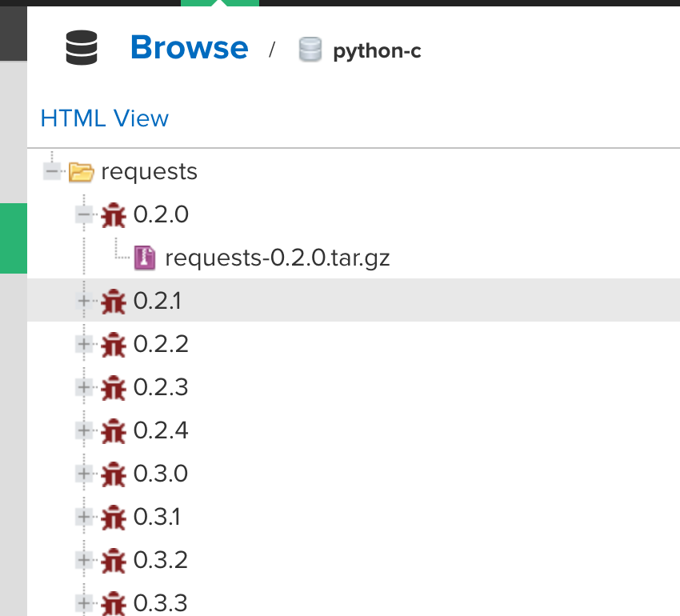Click the bug icon for version 0.2.3
The height and width of the screenshot is (616, 680).
(x=114, y=387)
